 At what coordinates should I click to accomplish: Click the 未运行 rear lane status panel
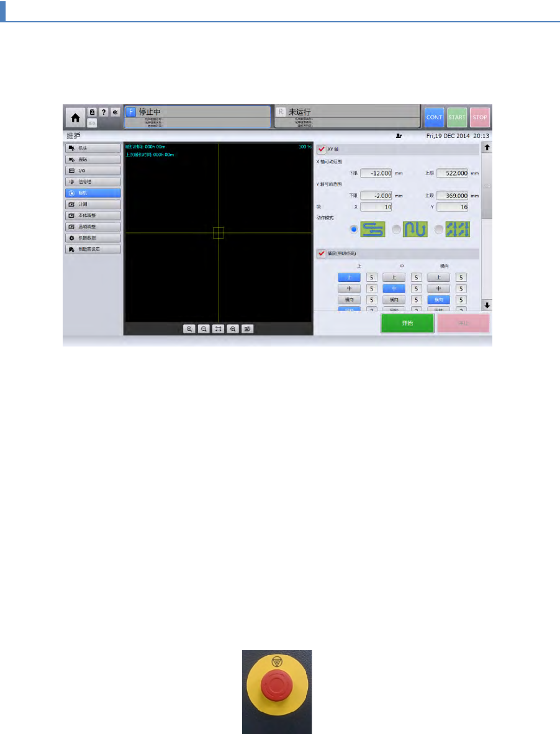pos(346,117)
